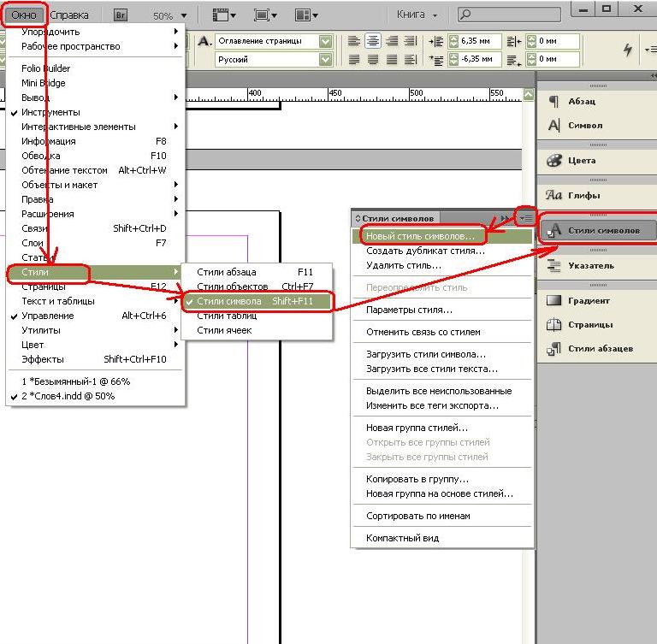
Task: Open the Книга workspace switcher dropdown
Action: tap(417, 15)
